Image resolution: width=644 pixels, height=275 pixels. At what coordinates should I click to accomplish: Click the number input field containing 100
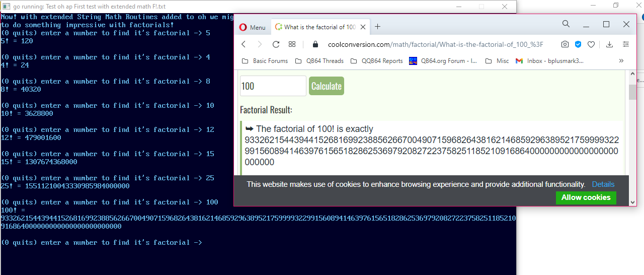[x=273, y=86]
